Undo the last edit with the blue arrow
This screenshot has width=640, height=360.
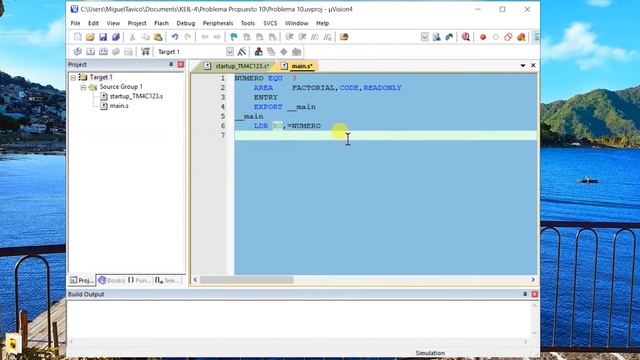(175, 37)
